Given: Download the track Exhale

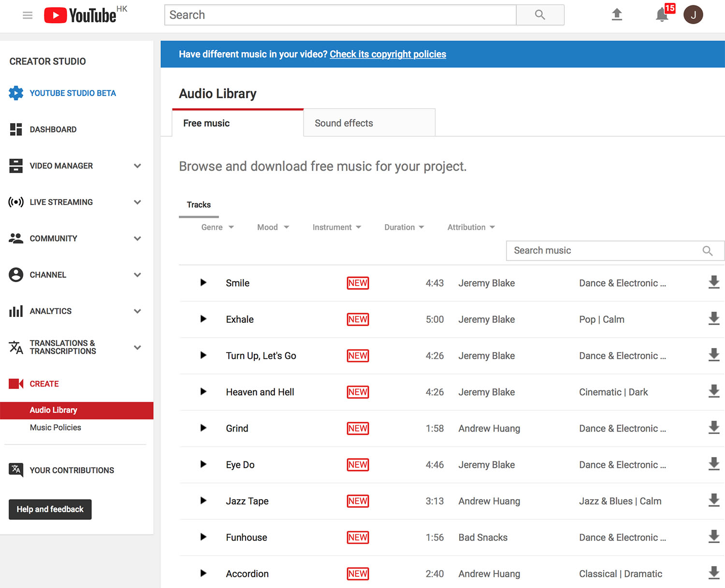Looking at the screenshot, I should pyautogui.click(x=714, y=318).
